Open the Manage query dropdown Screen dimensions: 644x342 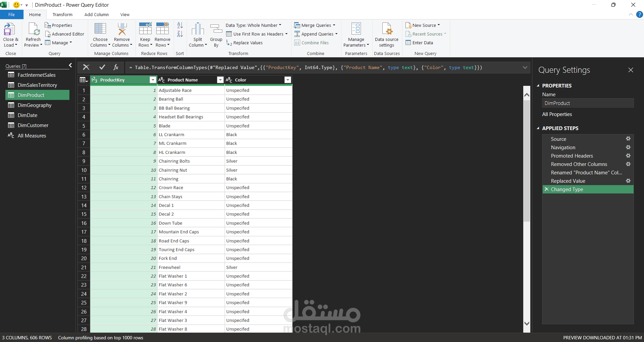pyautogui.click(x=59, y=43)
